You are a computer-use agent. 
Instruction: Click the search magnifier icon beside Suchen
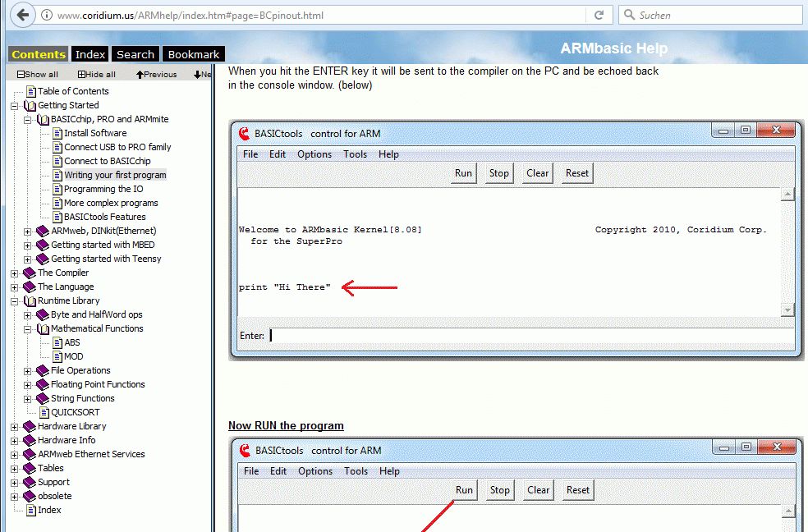629,15
